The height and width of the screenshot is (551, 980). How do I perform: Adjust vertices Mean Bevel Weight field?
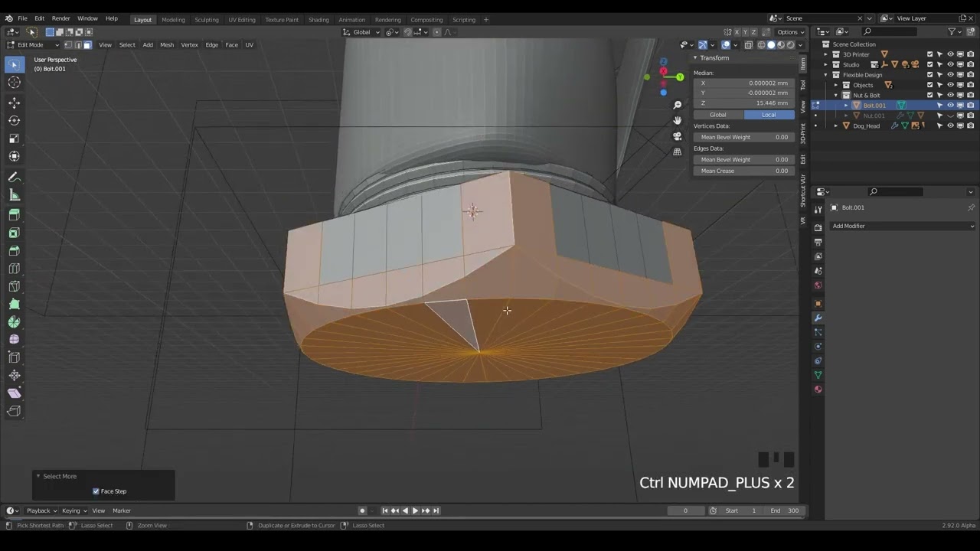point(743,137)
